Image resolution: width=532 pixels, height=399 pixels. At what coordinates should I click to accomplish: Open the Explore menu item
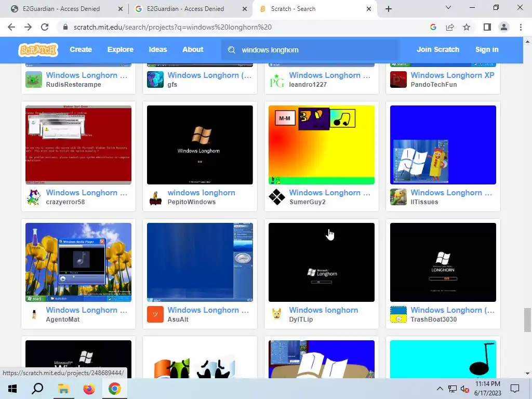click(120, 49)
